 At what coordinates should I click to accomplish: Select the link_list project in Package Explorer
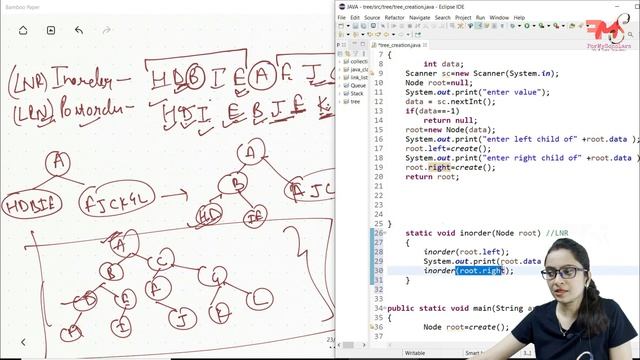(x=355, y=78)
